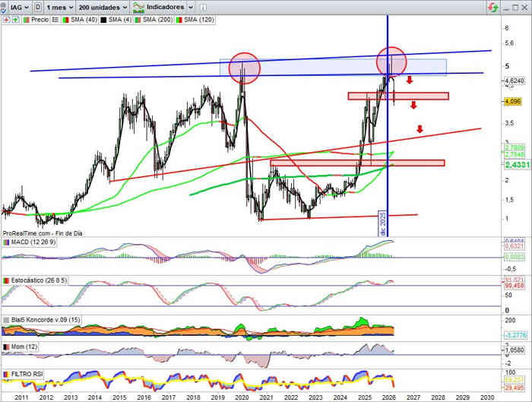Expand the arrow next to Indicadores
This screenshot has height=402, width=532.
click(190, 6)
